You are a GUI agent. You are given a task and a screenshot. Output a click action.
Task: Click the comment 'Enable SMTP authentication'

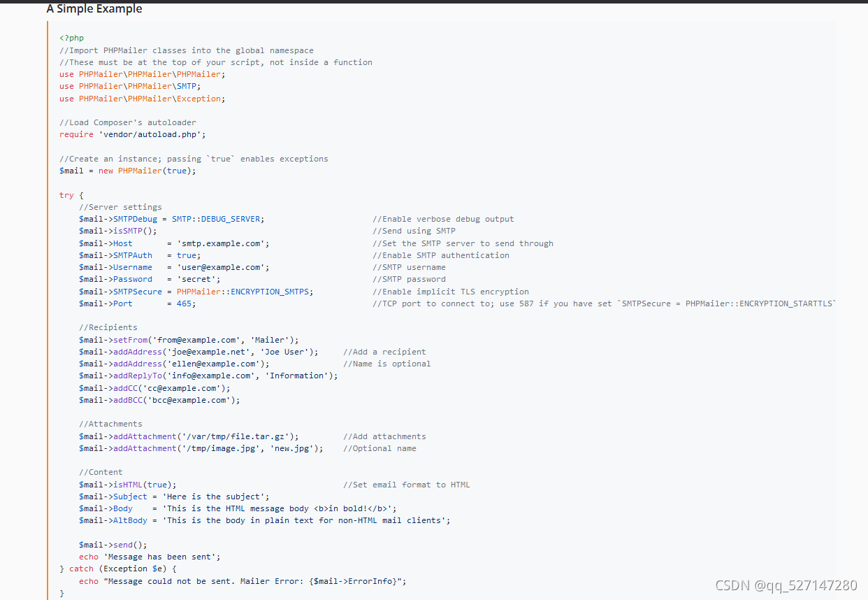pos(441,255)
